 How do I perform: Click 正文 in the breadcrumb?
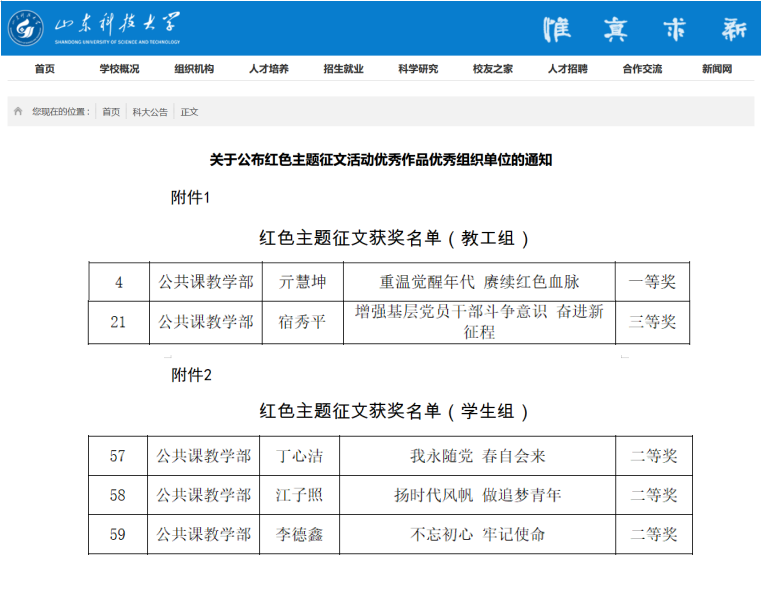189,112
